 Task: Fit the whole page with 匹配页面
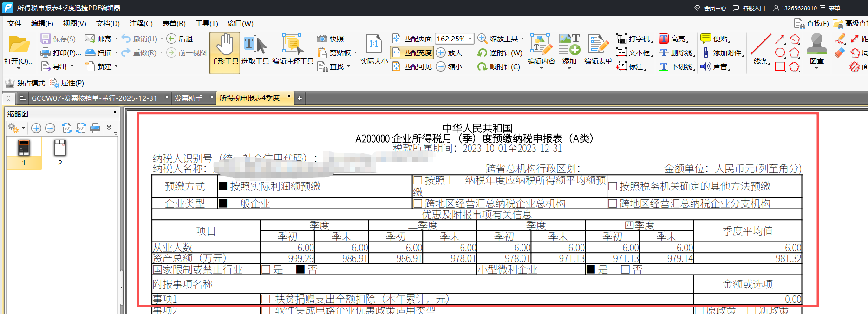coord(412,39)
